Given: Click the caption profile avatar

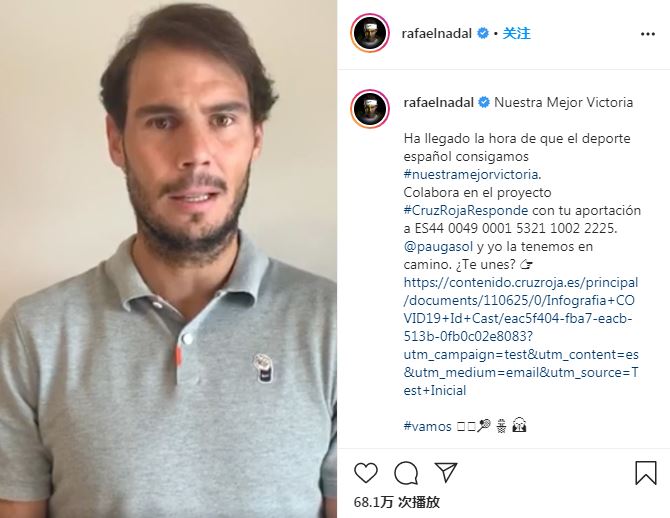Looking at the screenshot, I should pyautogui.click(x=370, y=109).
